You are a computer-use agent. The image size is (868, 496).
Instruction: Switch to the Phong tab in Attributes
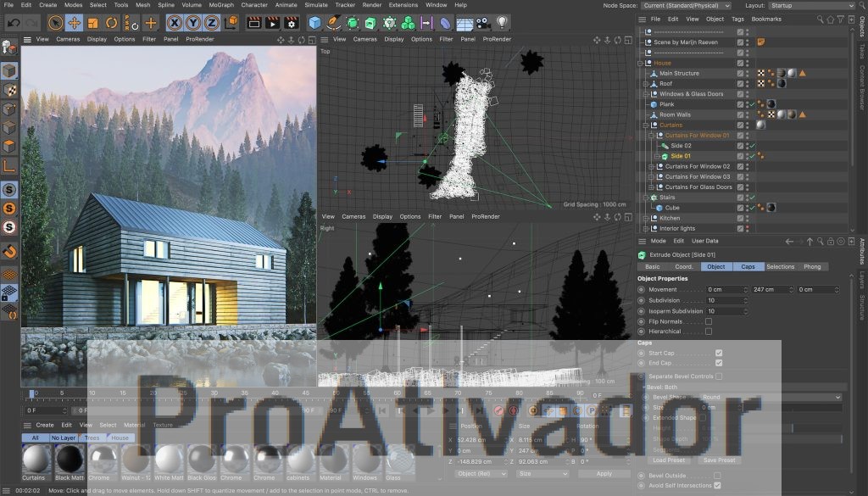812,266
